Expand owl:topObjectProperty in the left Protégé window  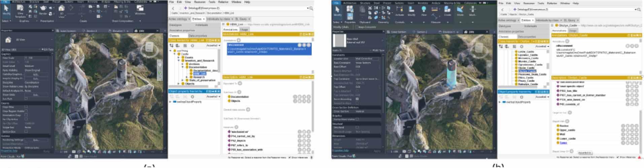(x=170, y=102)
